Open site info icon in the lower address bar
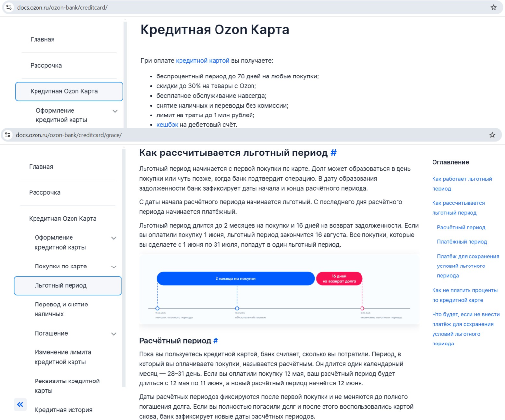 tap(8, 134)
